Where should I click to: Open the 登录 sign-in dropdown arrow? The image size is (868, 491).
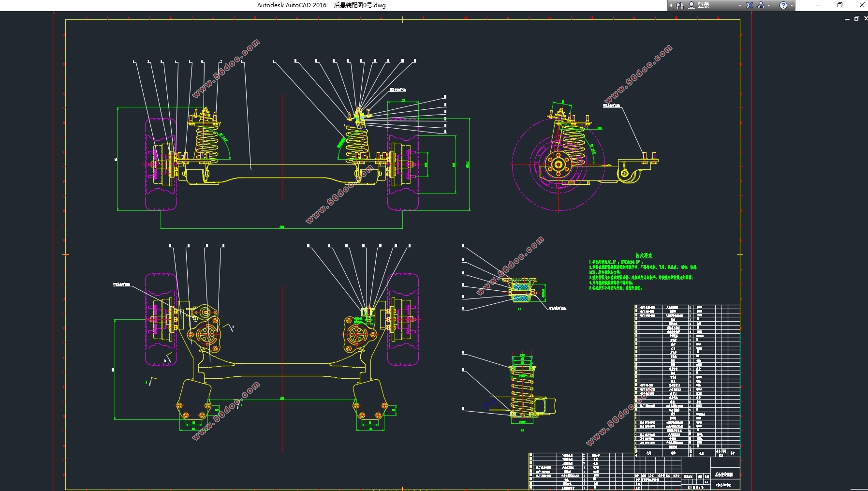click(x=740, y=6)
